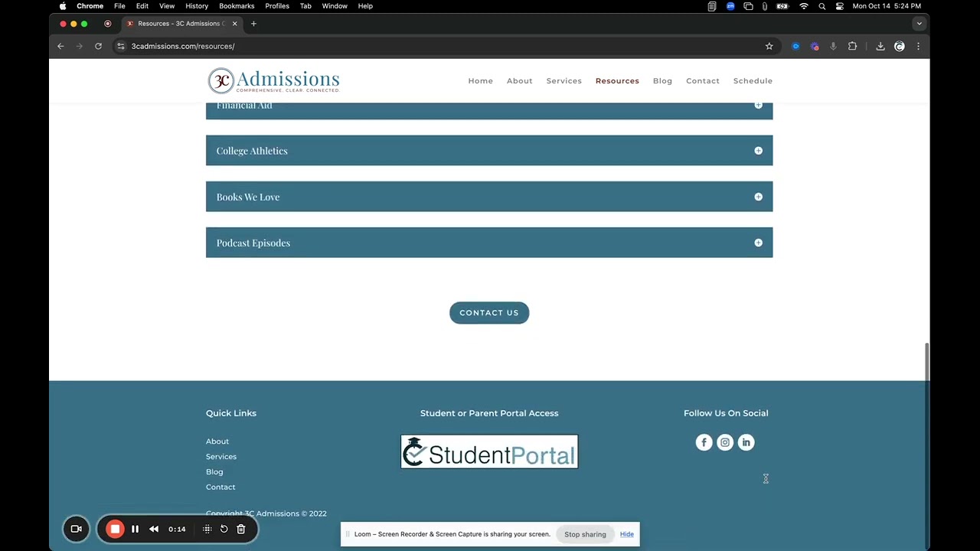Open Chrome three-dot menu
The height and width of the screenshot is (551, 980).
pos(918,46)
